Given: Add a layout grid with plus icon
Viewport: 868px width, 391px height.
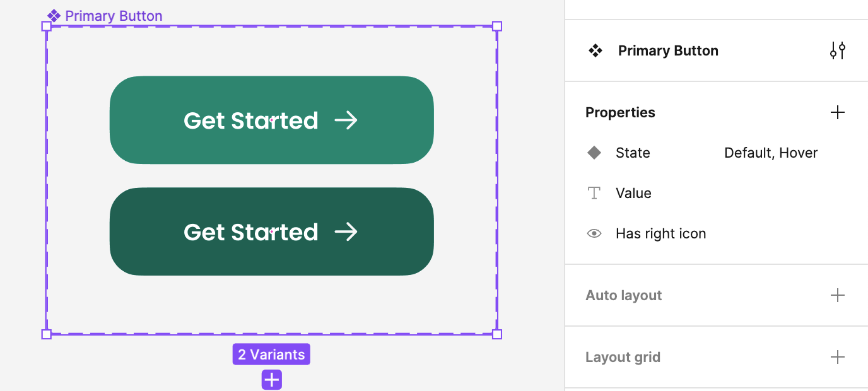Looking at the screenshot, I should [x=837, y=357].
